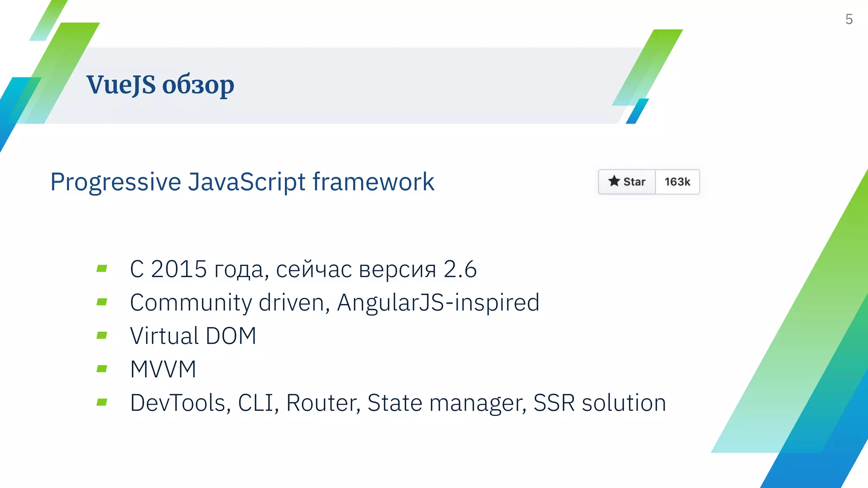The image size is (868, 488).
Task: Click the slide number 5
Action: tap(849, 19)
